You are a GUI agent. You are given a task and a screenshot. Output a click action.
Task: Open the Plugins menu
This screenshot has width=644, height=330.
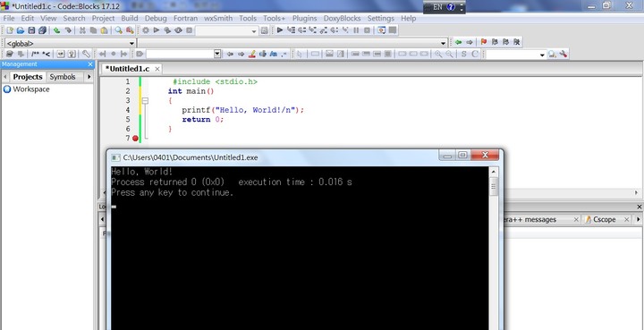click(304, 19)
